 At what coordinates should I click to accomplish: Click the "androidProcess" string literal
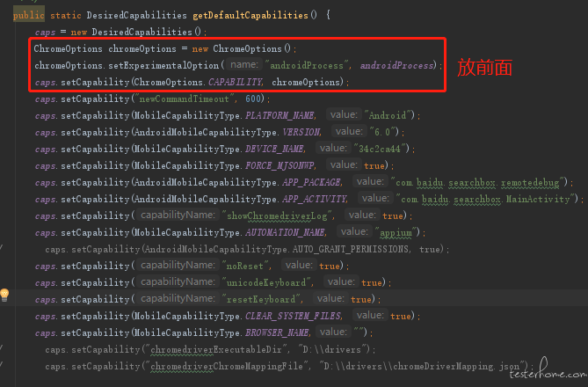pos(307,65)
